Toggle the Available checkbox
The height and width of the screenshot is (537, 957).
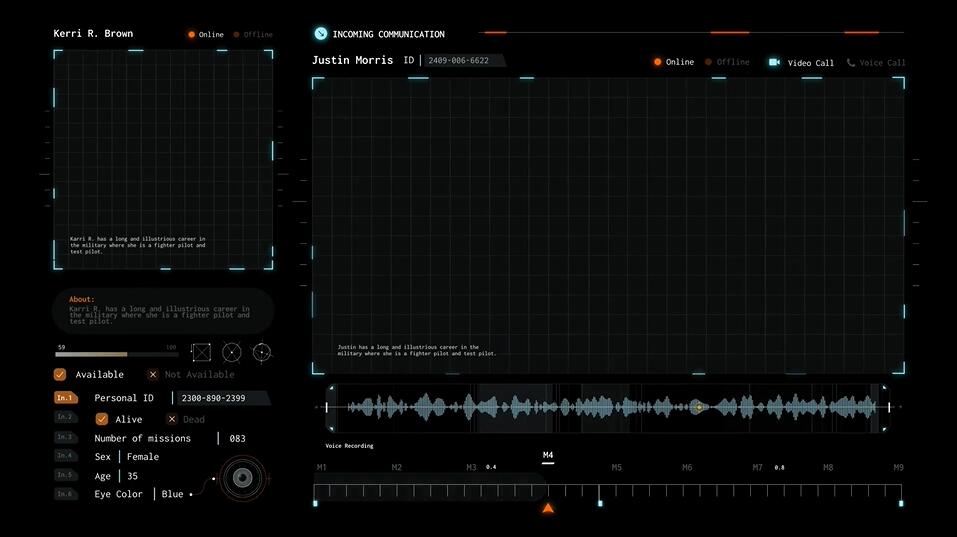pyautogui.click(x=60, y=374)
